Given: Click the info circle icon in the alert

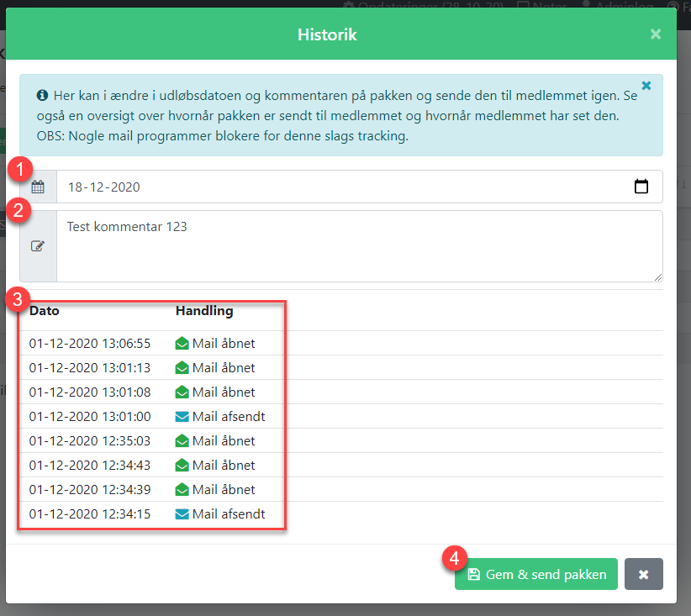Looking at the screenshot, I should [42, 95].
